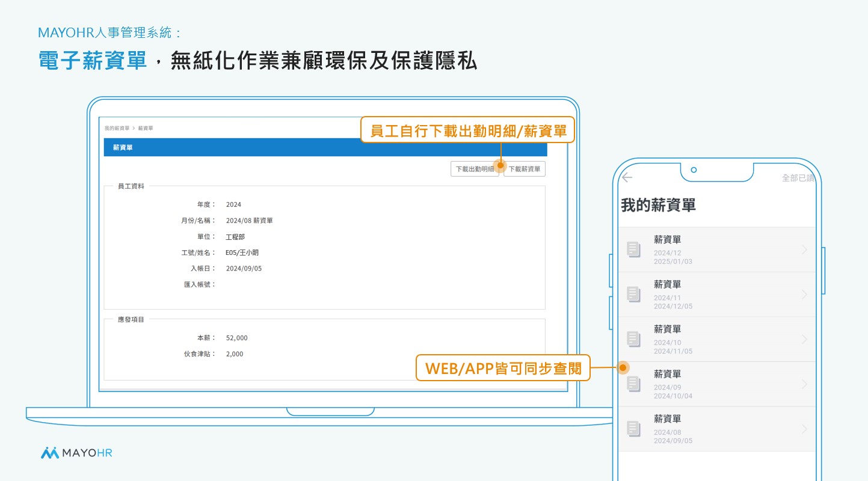Viewport: 868px width, 481px height.
Task: Click the 工程部 unit value
Action: [x=235, y=237]
